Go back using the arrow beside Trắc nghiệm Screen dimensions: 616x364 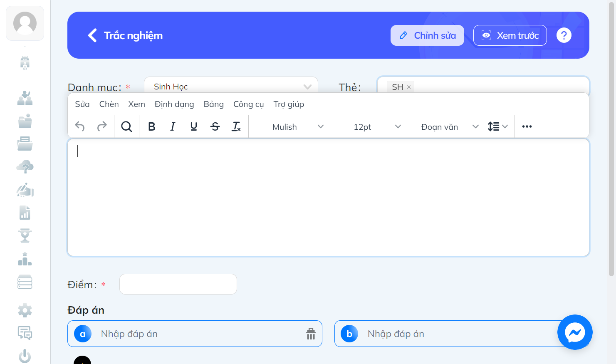[x=92, y=35]
